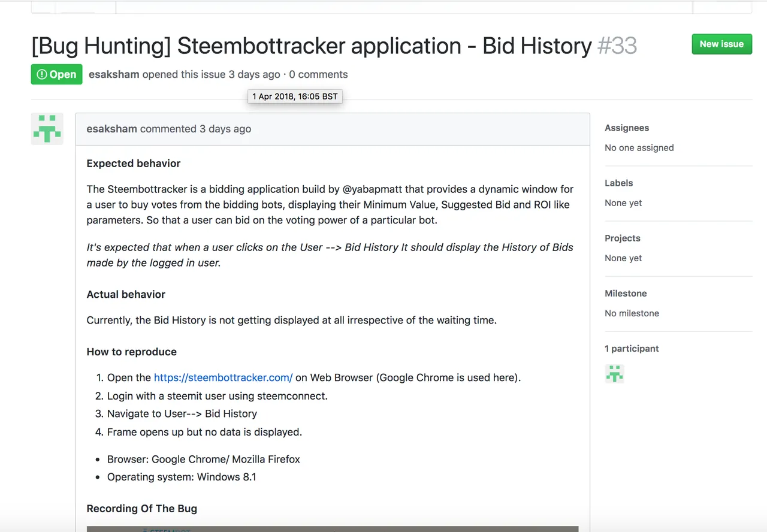Click 'Frame opens up but no data' step
Viewport: 767px width, 532px height.
pyautogui.click(x=204, y=431)
